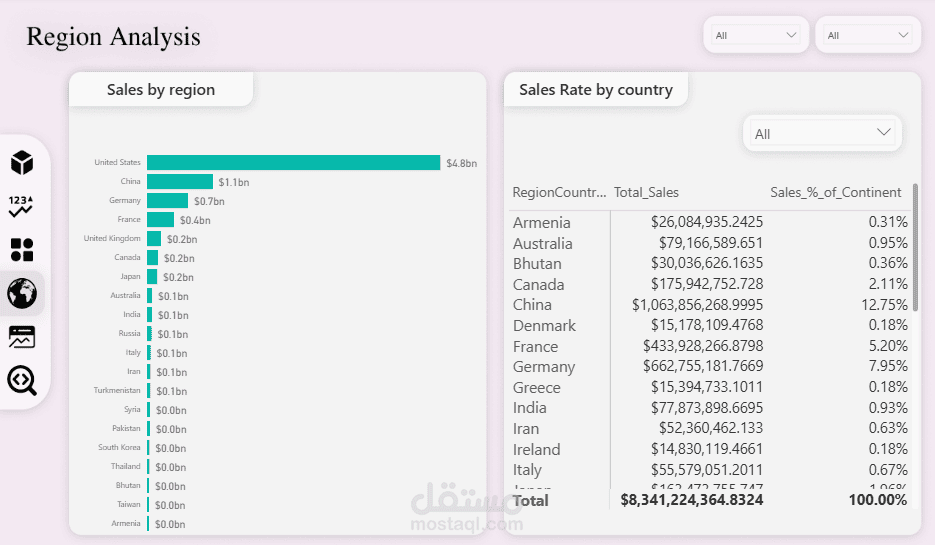Open the All dropdown above country table

click(x=822, y=134)
